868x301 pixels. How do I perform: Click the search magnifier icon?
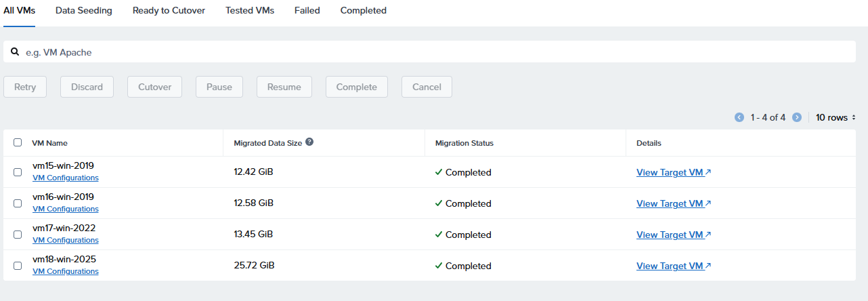[x=15, y=52]
